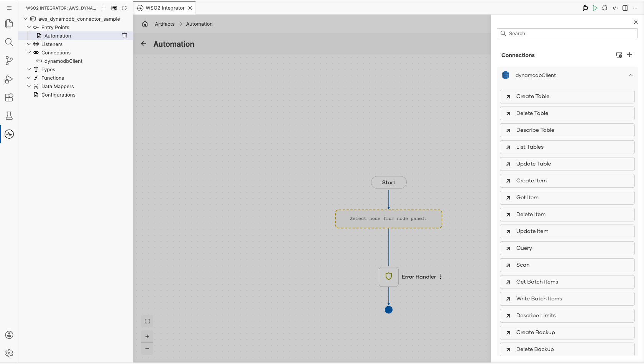The height and width of the screenshot is (364, 644).
Task: Click the Artifacts breadcrumb link
Action: (164, 24)
